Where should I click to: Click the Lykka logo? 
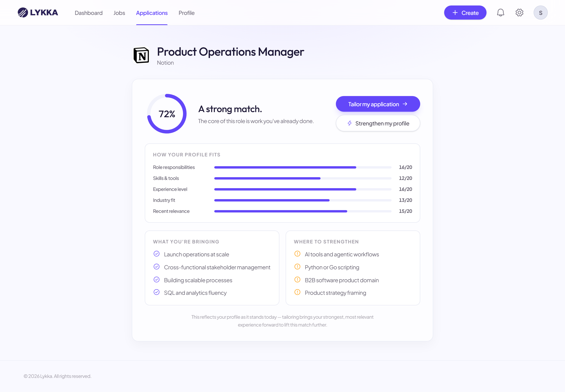click(x=38, y=13)
